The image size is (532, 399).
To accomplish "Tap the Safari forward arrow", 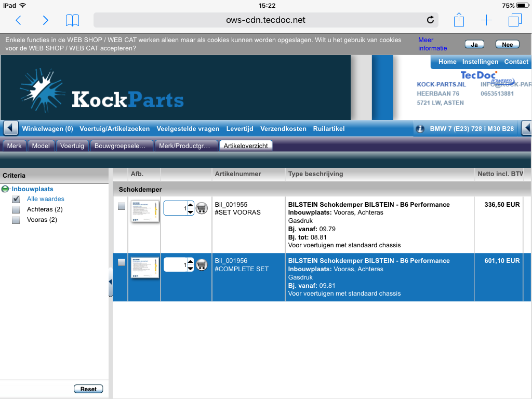I will pos(46,20).
